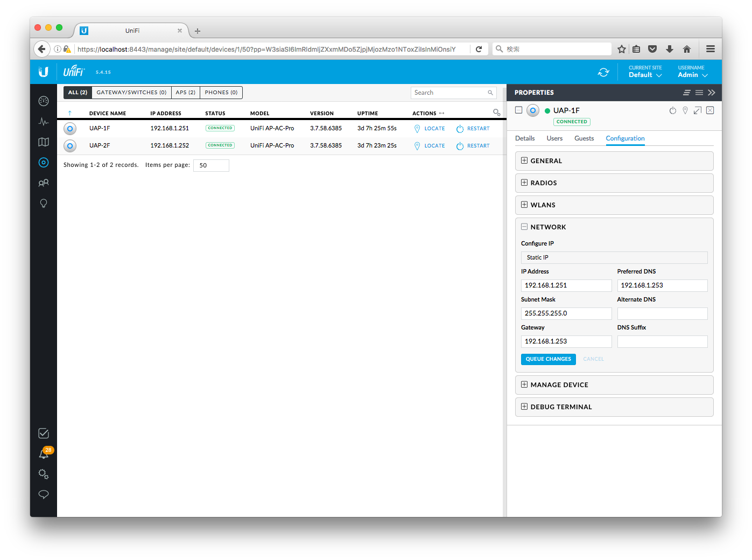The height and width of the screenshot is (560, 752).
Task: Expand the RADIOS section
Action: [x=614, y=183]
